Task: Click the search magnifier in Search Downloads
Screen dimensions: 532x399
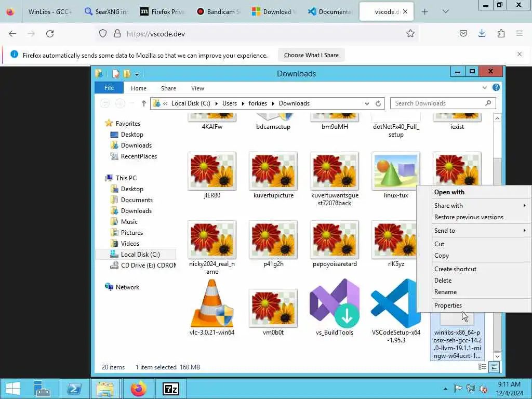Action: [x=488, y=103]
